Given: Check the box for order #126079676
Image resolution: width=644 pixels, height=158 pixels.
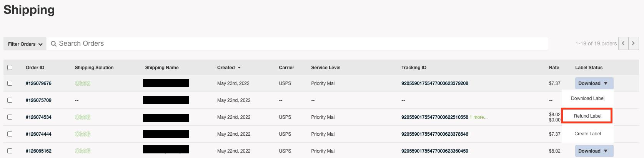Looking at the screenshot, I should (x=10, y=83).
